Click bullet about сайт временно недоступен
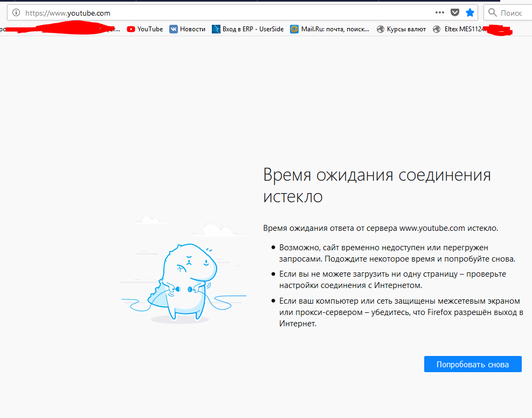Viewport: 532px width, 418px height. point(397,253)
